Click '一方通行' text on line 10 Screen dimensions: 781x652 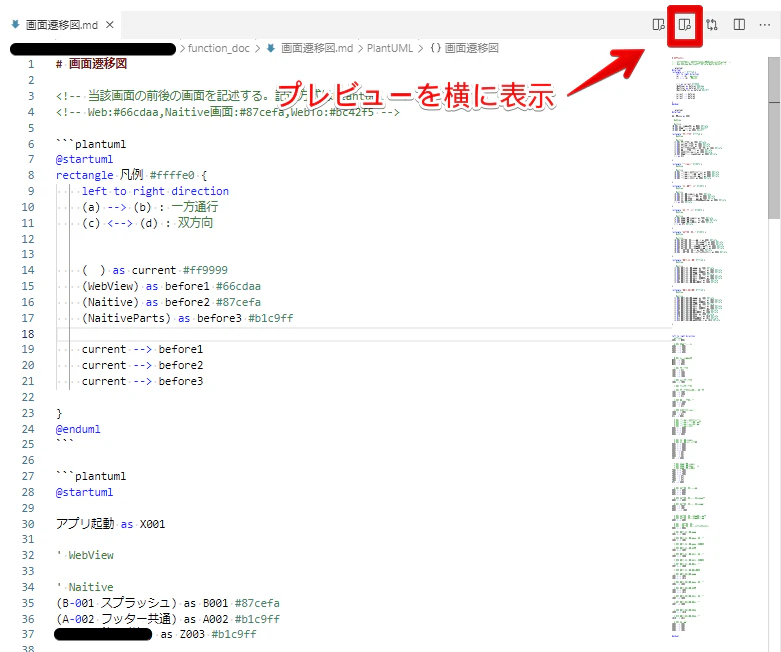point(195,207)
